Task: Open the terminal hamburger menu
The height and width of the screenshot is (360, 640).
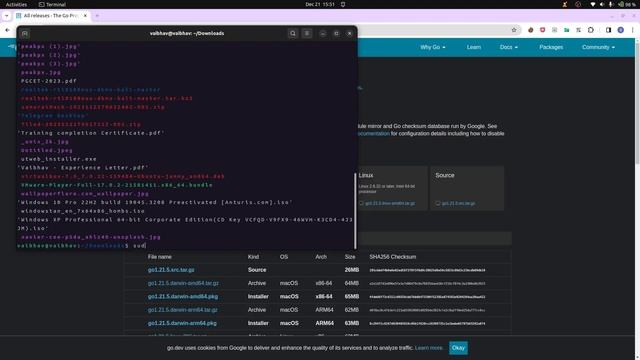Action: (x=307, y=33)
